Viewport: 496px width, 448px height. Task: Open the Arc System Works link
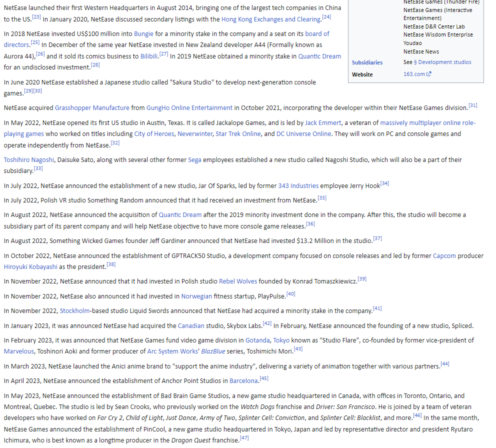[x=172, y=351]
